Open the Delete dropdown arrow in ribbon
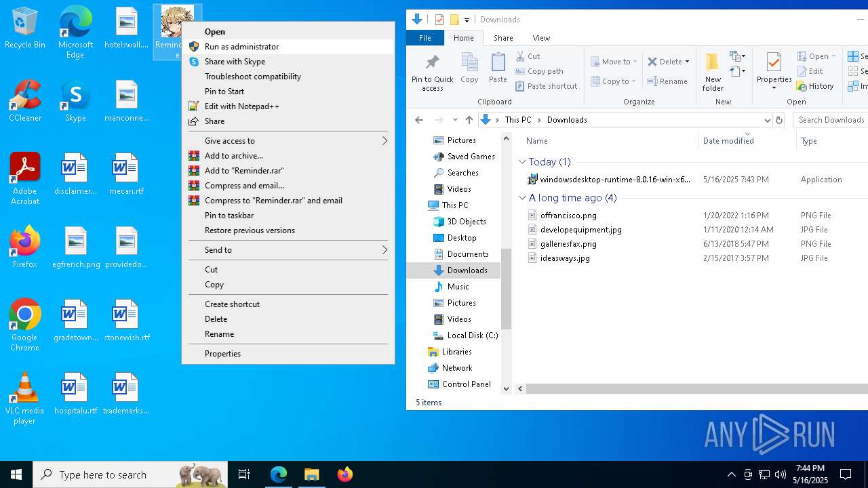The image size is (868, 488). coord(687,62)
